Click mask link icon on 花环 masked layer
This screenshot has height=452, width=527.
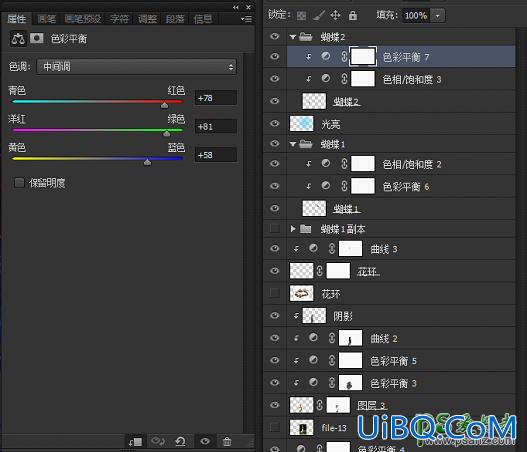coord(320,271)
